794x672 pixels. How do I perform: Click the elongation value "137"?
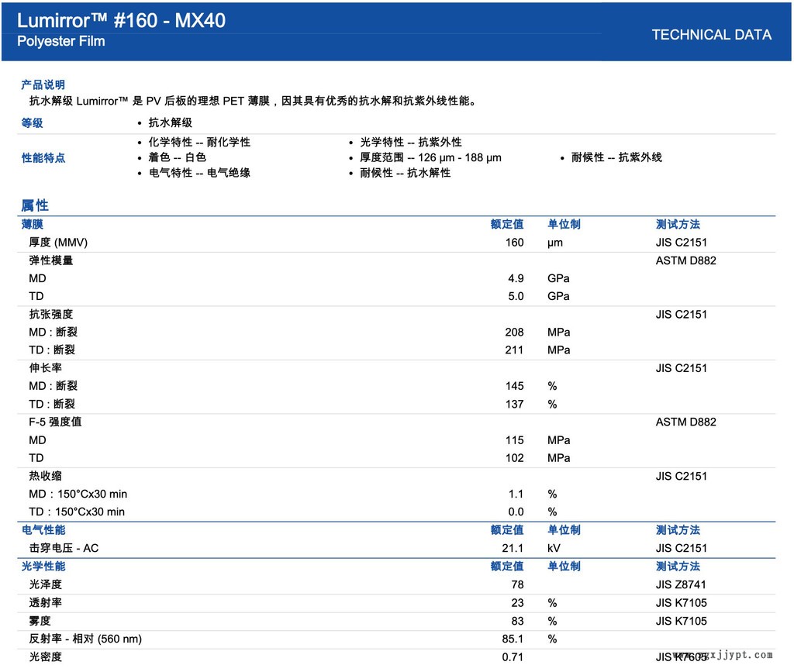(x=515, y=404)
